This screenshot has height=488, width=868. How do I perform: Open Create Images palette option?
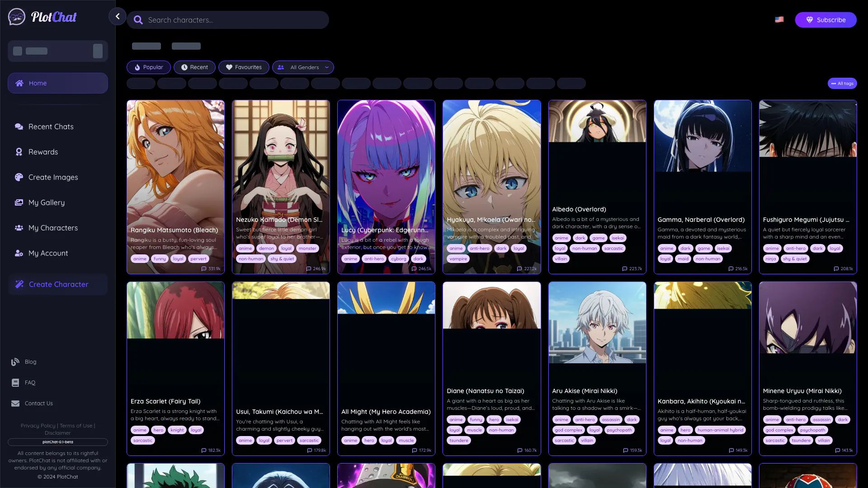click(53, 177)
